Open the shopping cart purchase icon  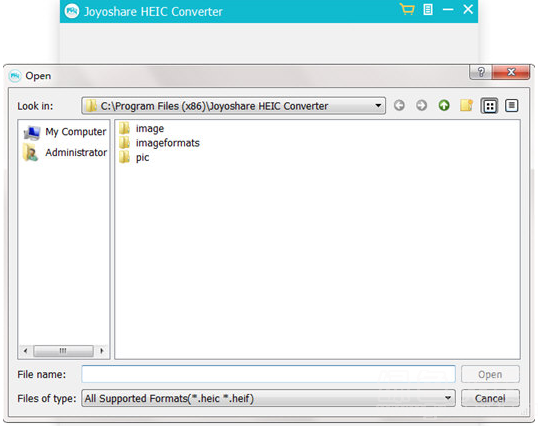click(x=407, y=9)
